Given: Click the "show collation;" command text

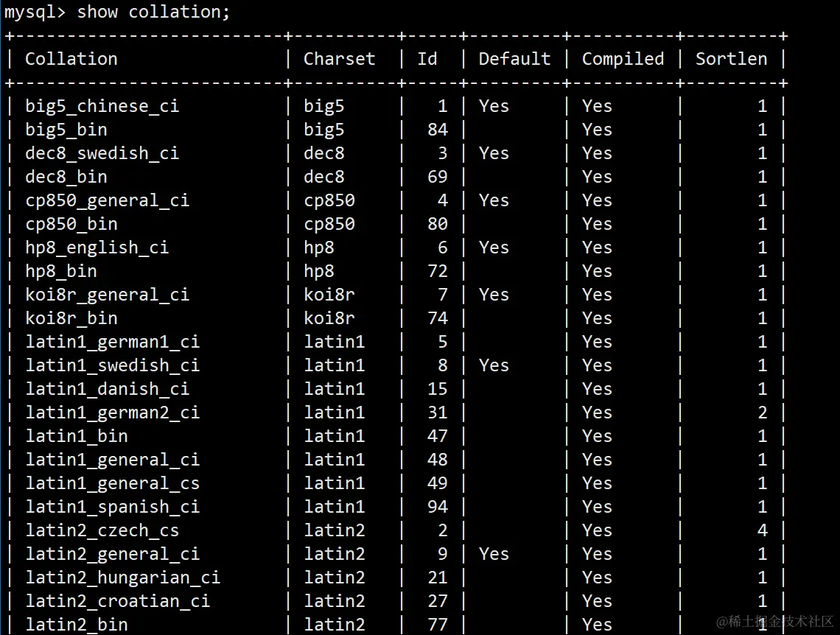Looking at the screenshot, I should (153, 12).
